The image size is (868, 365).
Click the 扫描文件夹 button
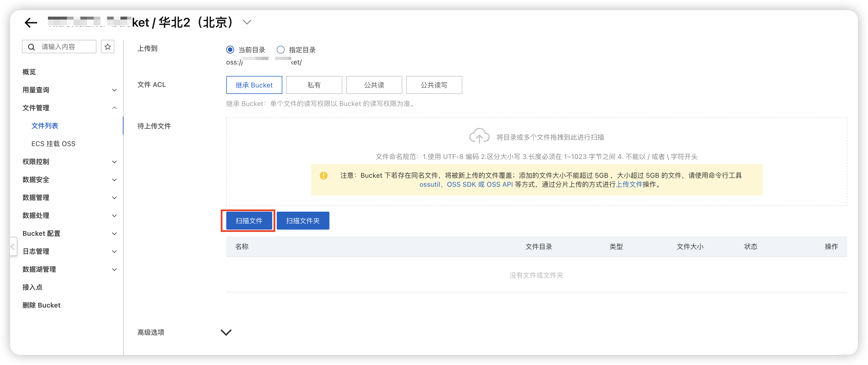pos(303,221)
